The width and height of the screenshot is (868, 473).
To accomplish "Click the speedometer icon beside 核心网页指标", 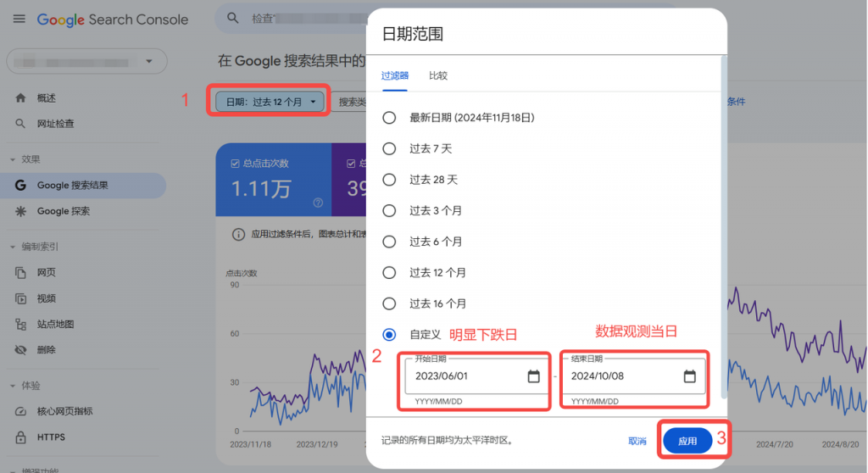I will click(x=20, y=411).
